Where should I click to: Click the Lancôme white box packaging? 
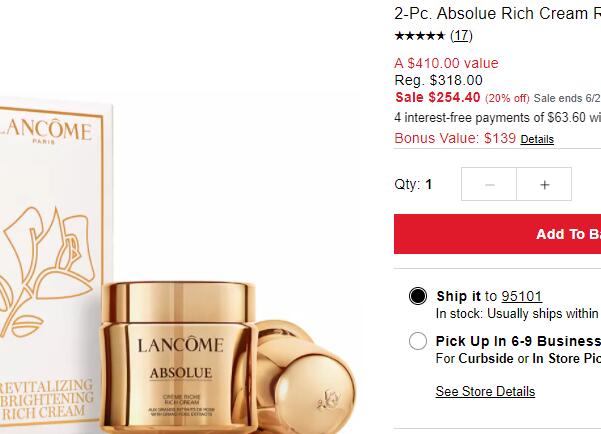point(52,265)
